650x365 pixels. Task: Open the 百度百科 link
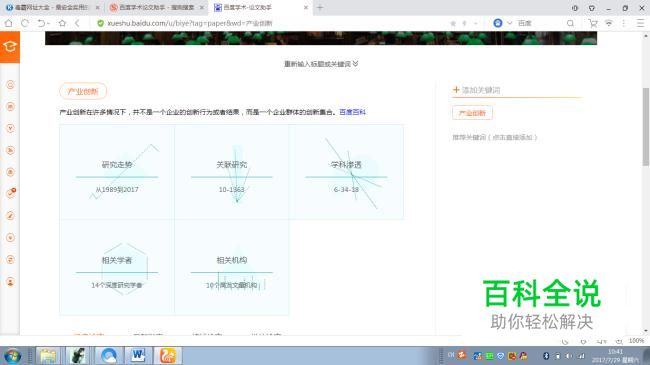point(352,112)
